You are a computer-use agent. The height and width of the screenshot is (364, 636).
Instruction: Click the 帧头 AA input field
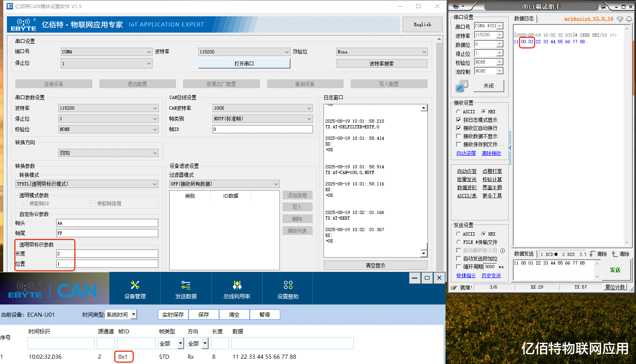click(107, 223)
